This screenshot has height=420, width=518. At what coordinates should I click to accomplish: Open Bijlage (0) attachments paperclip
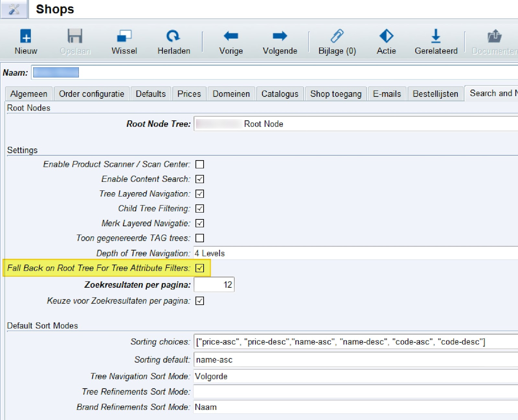click(x=337, y=36)
